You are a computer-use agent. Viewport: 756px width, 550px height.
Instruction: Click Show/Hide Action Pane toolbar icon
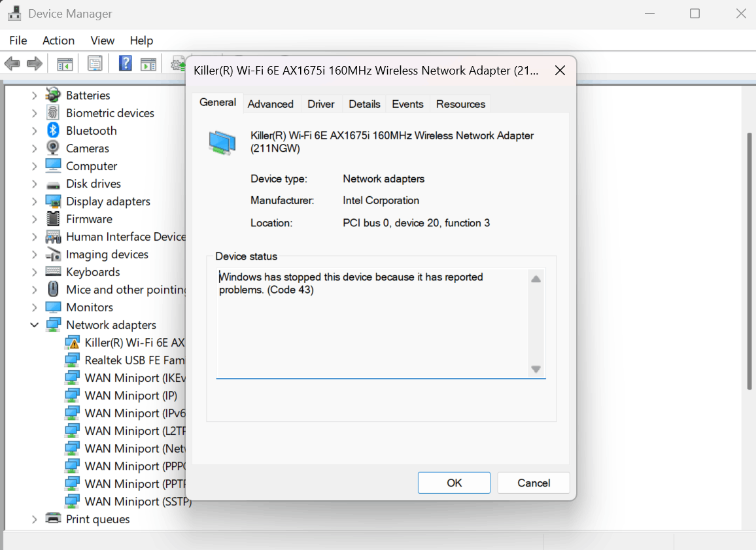[148, 63]
